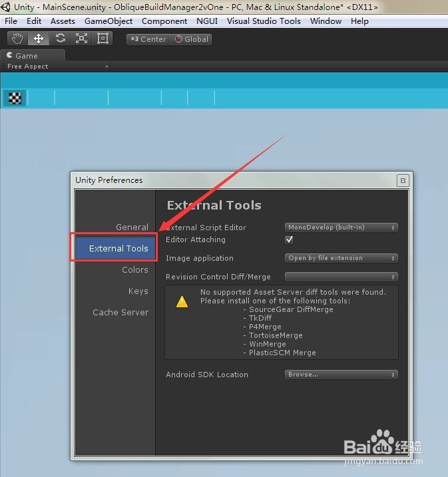Open the Free Aspect dropdown
The width and height of the screenshot is (448, 477).
57,67
